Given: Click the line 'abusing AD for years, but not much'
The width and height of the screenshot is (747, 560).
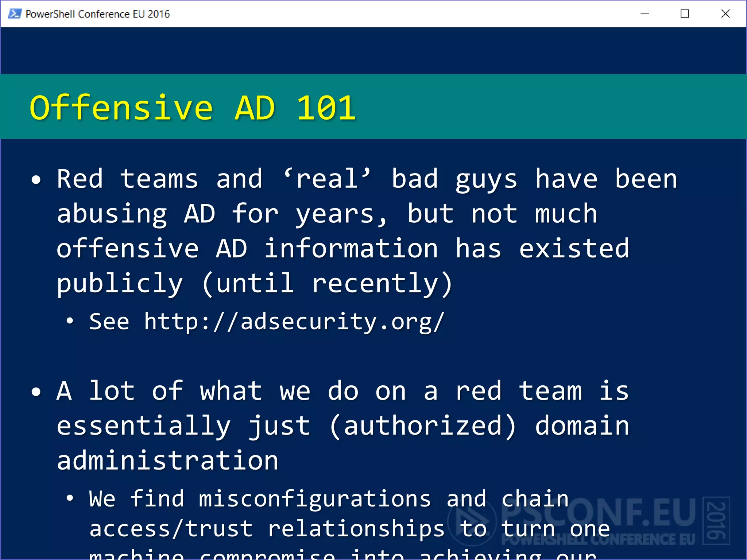Looking at the screenshot, I should pos(327,214).
